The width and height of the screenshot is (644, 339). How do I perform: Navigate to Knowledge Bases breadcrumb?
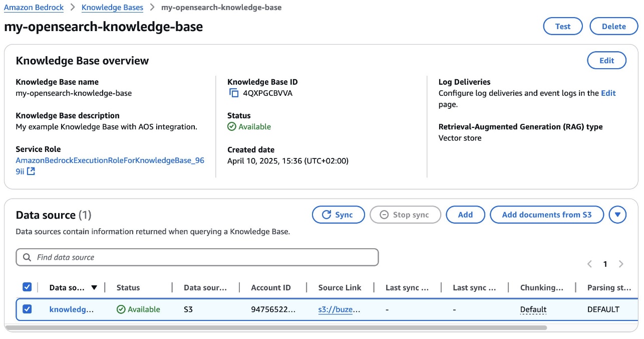click(112, 8)
